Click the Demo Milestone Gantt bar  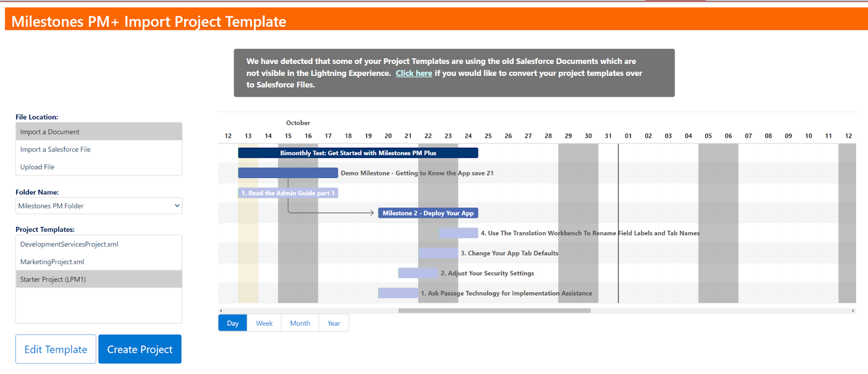click(x=288, y=173)
